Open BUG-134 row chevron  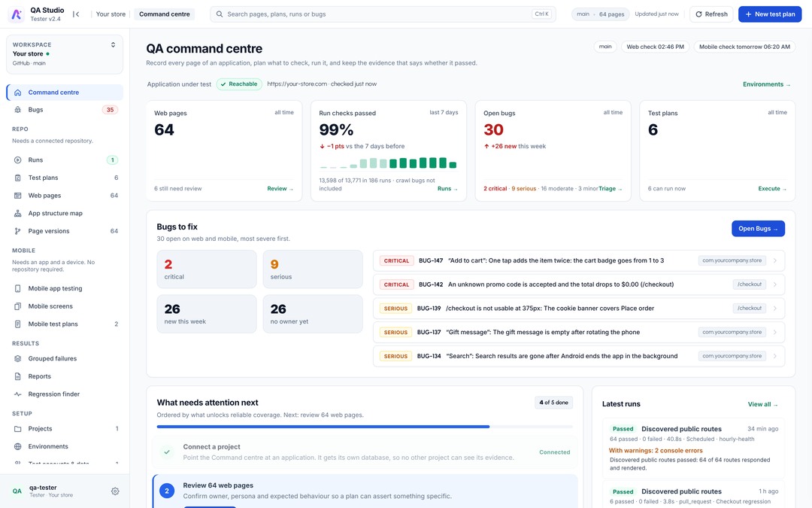pos(774,356)
